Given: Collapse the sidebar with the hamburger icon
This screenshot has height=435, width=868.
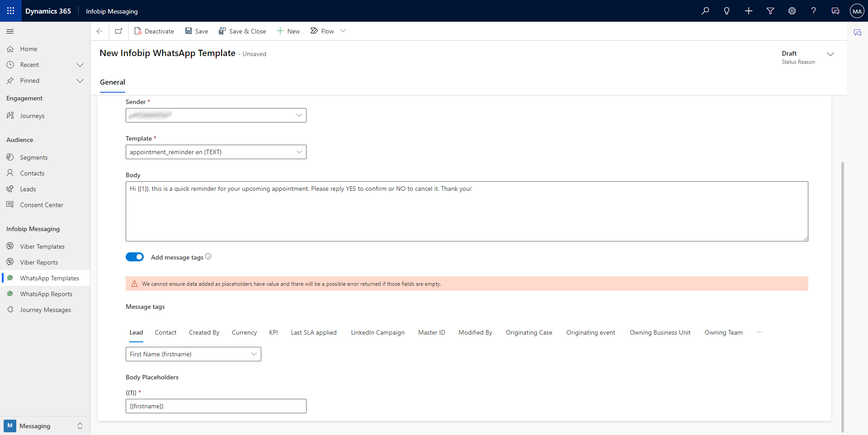Looking at the screenshot, I should pyautogui.click(x=10, y=31).
